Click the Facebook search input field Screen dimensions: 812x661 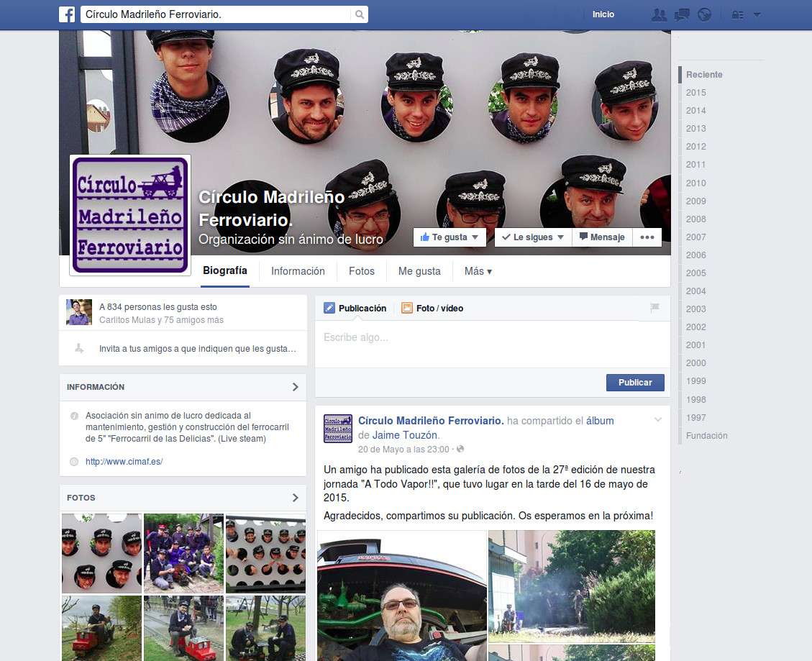coord(217,14)
